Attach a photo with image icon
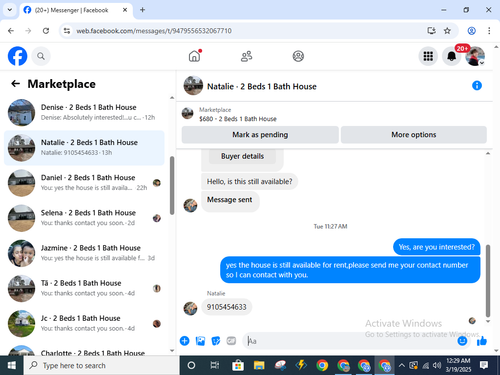Screen dimensions: 500x375 tap(200, 341)
